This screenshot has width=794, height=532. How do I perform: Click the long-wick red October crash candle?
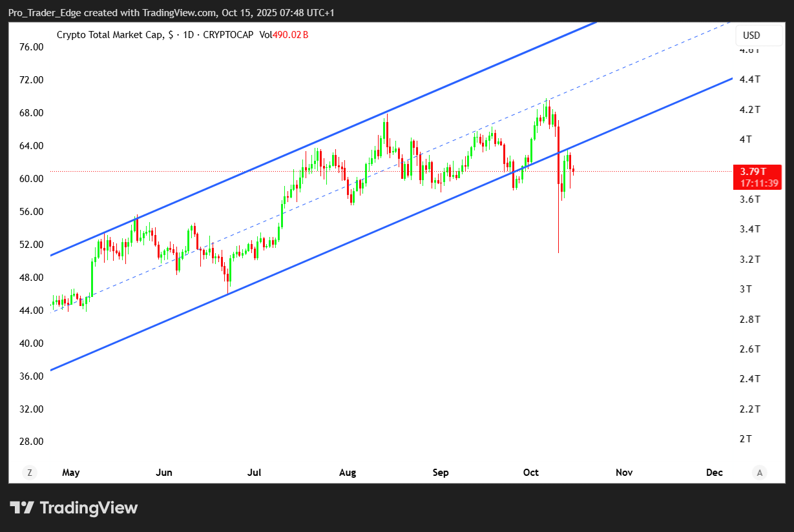[558, 213]
